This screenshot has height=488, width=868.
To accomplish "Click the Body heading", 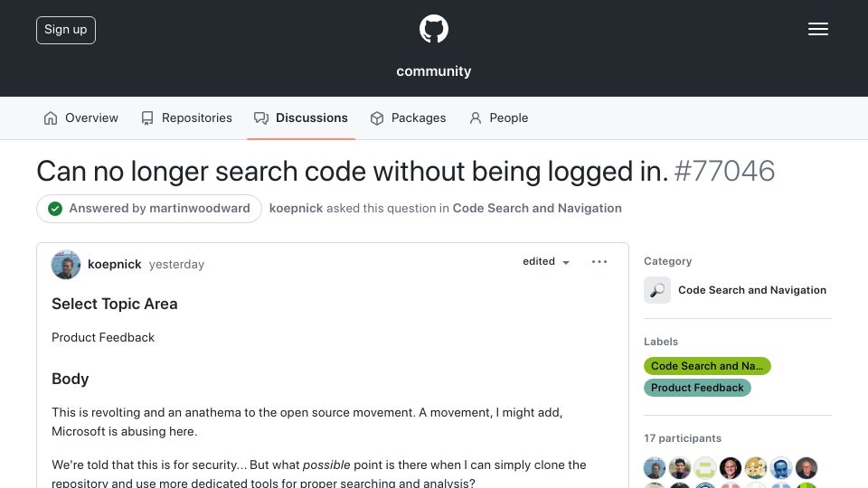I will coord(71,379).
